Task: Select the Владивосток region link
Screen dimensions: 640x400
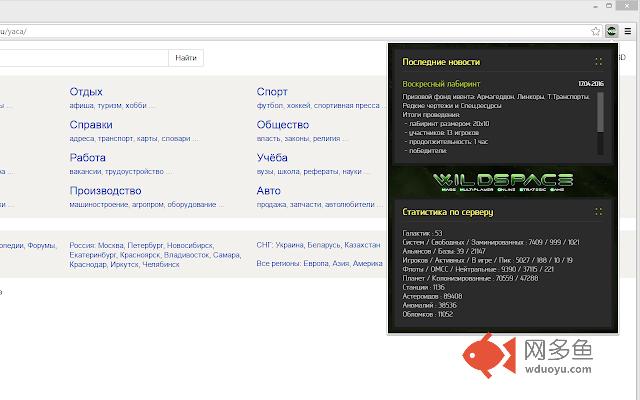Action: click(x=187, y=255)
